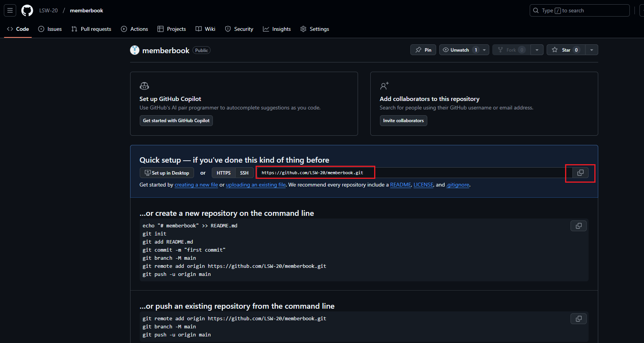
Task: Click the Copilot icon in the setup card
Action: (x=144, y=86)
